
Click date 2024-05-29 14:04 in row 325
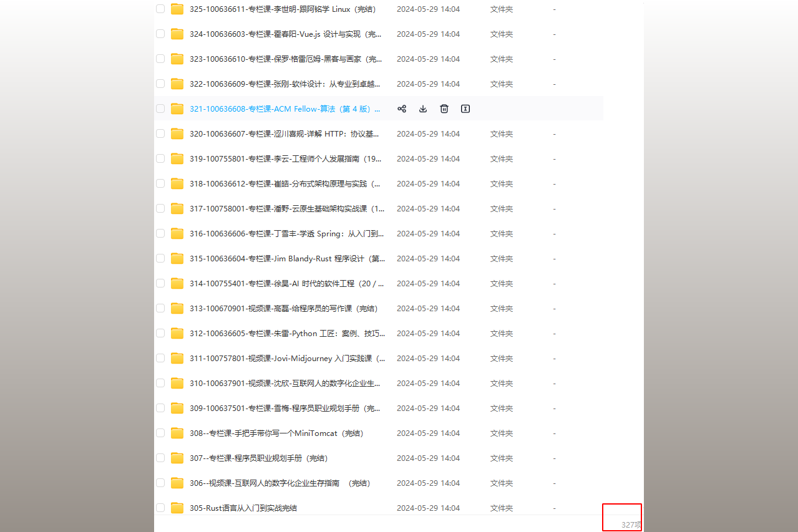[428, 9]
